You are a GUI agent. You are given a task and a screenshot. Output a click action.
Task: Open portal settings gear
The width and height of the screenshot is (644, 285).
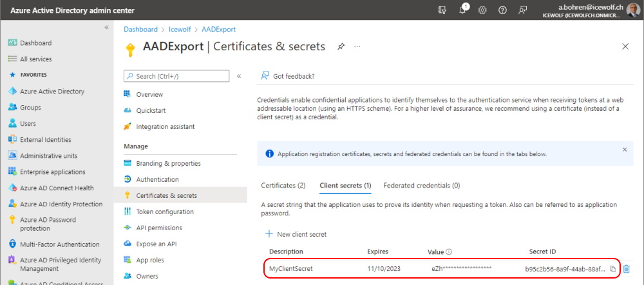click(x=482, y=10)
